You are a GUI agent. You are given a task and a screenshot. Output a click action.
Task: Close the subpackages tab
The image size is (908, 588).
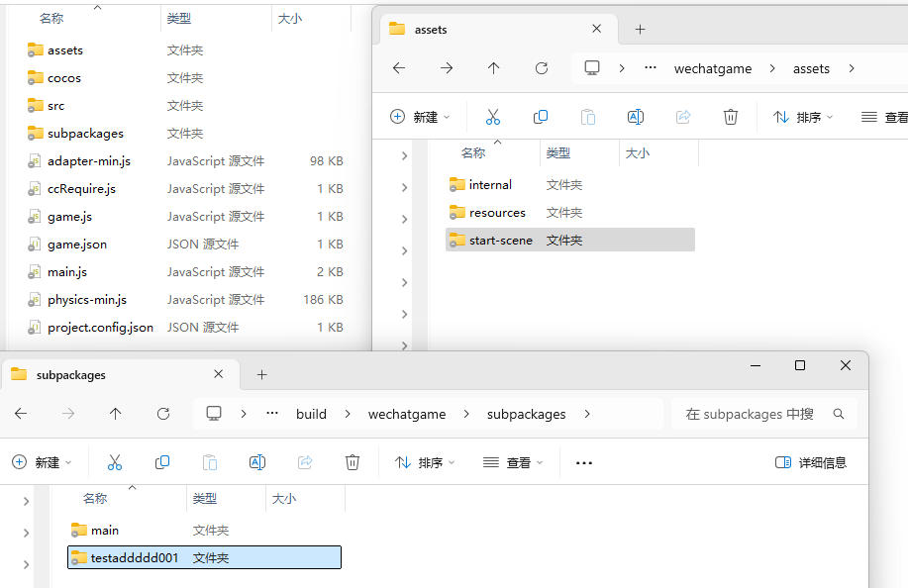[218, 374]
